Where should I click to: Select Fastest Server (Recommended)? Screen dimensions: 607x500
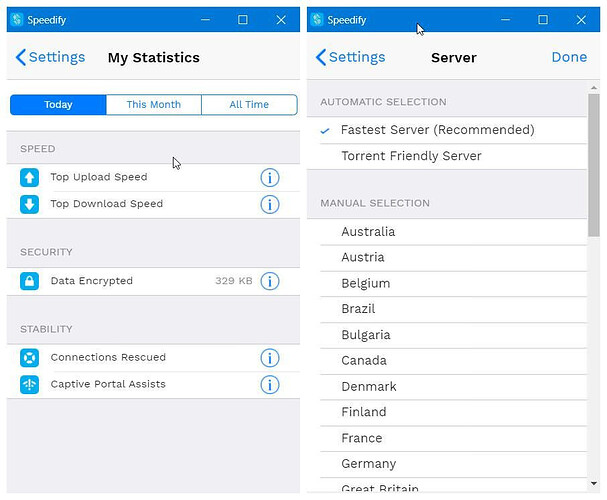coord(447,130)
